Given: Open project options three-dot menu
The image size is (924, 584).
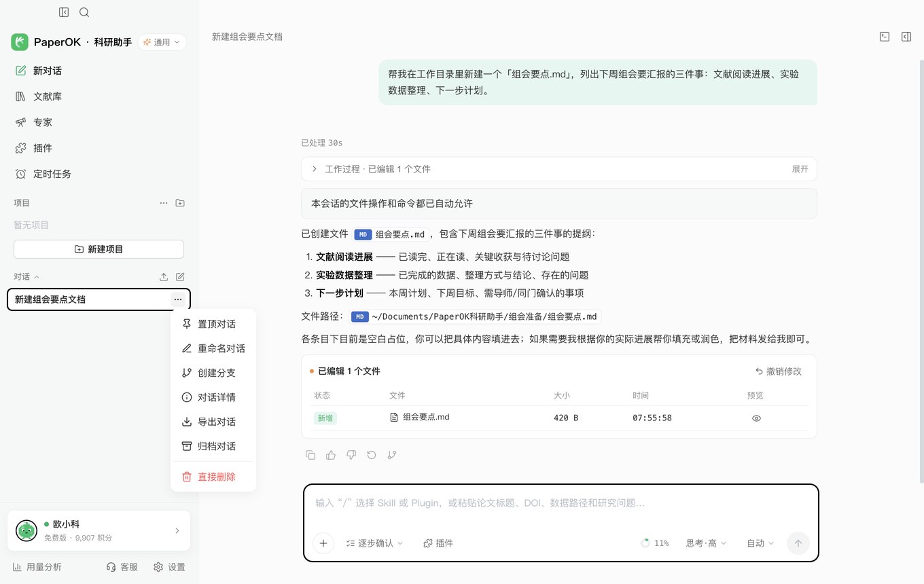Looking at the screenshot, I should point(164,203).
